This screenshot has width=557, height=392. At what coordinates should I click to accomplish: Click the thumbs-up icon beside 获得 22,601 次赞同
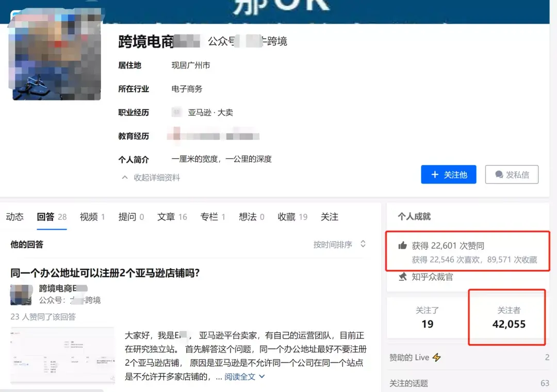coord(404,246)
